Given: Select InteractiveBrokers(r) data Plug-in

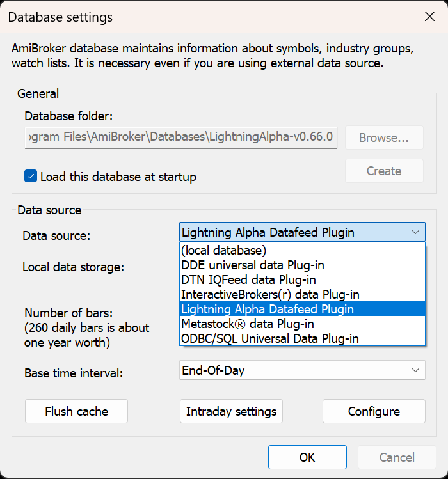Looking at the screenshot, I should pos(302,294).
